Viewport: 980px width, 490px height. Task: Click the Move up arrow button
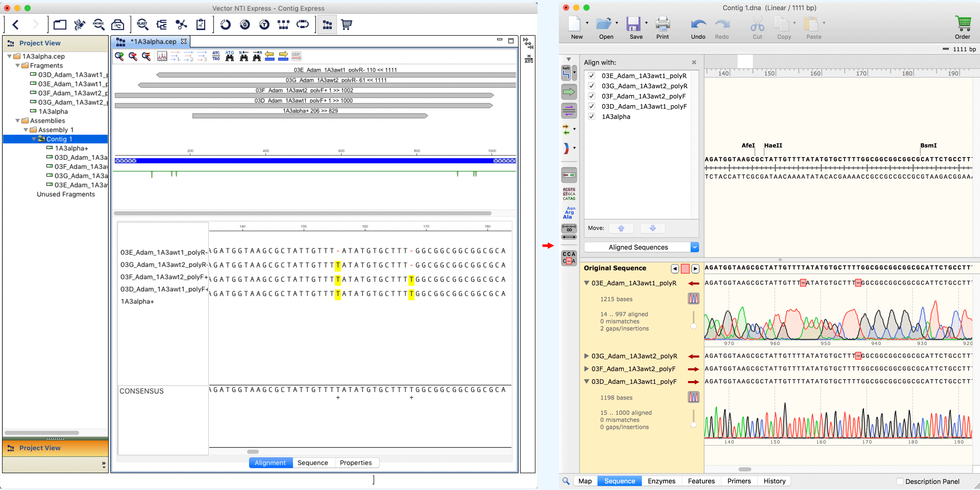621,228
